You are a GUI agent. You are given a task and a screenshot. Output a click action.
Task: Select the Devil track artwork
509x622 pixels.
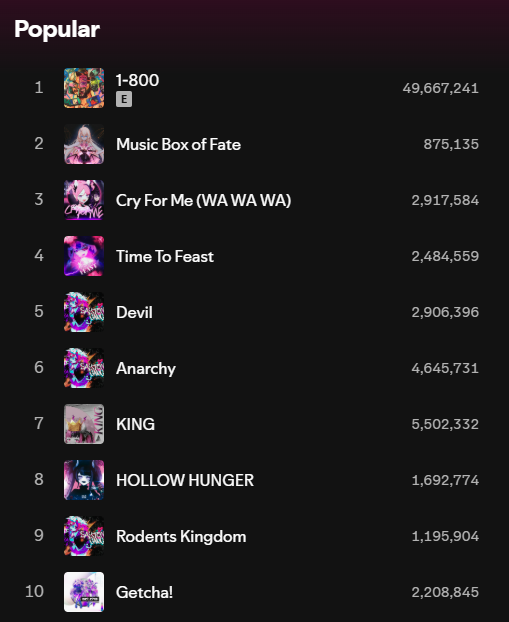click(x=84, y=312)
